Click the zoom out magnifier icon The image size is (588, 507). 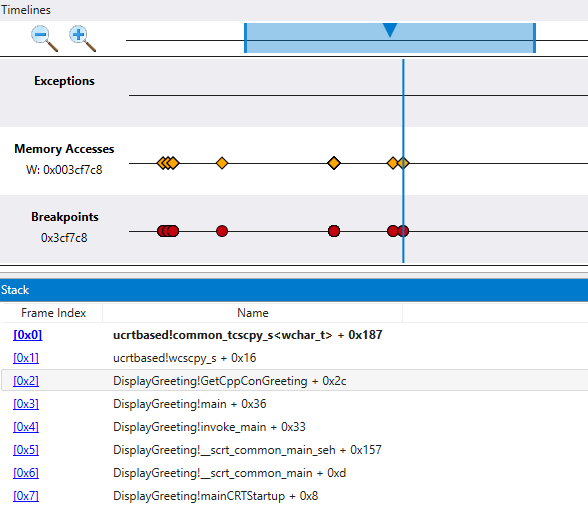click(44, 38)
